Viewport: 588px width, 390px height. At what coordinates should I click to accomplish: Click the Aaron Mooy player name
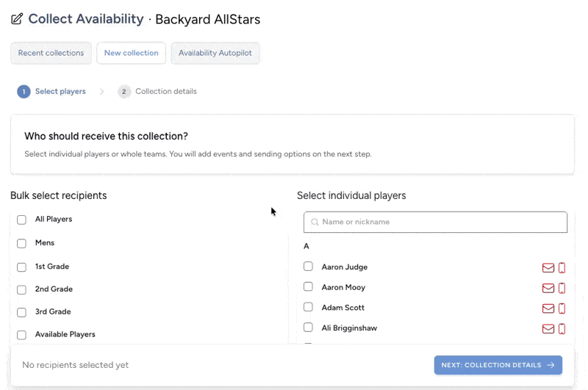(x=343, y=287)
